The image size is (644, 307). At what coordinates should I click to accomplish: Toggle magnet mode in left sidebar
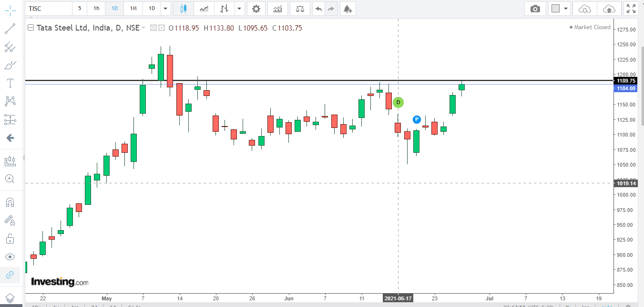(x=10, y=202)
